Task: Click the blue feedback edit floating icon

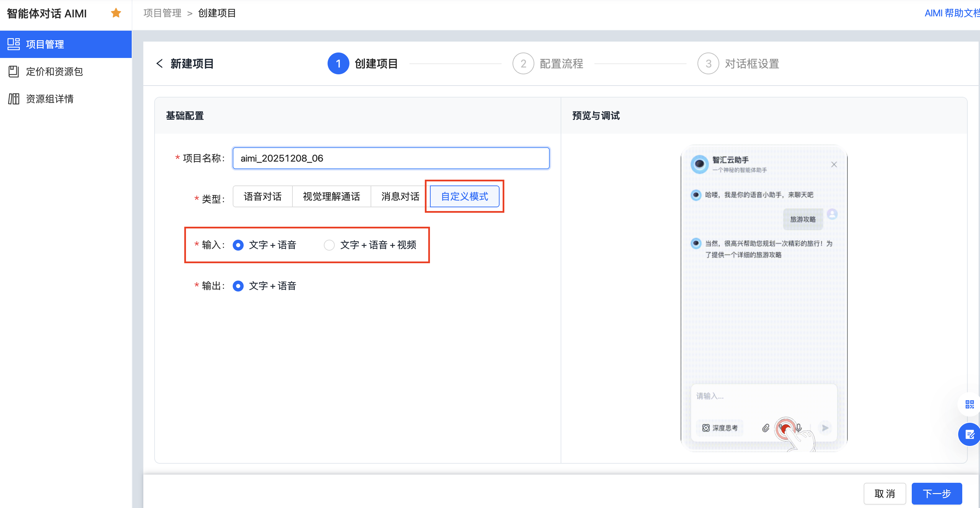Action: [969, 434]
